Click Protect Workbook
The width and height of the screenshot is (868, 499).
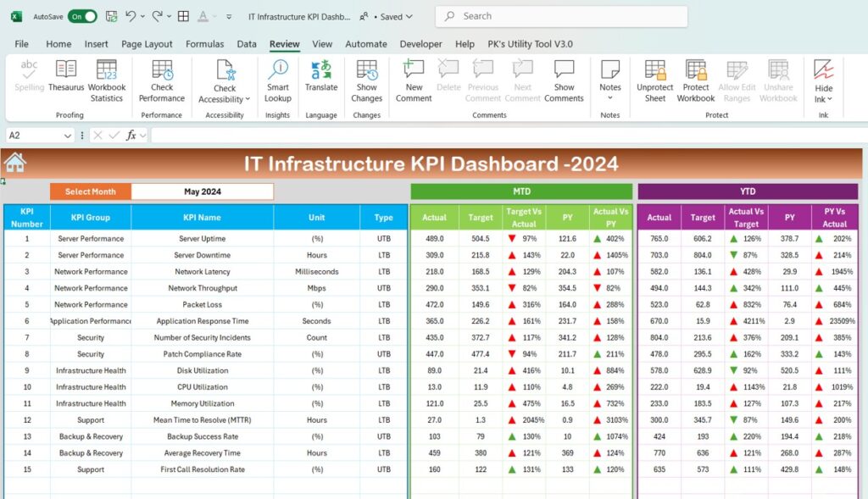(696, 80)
